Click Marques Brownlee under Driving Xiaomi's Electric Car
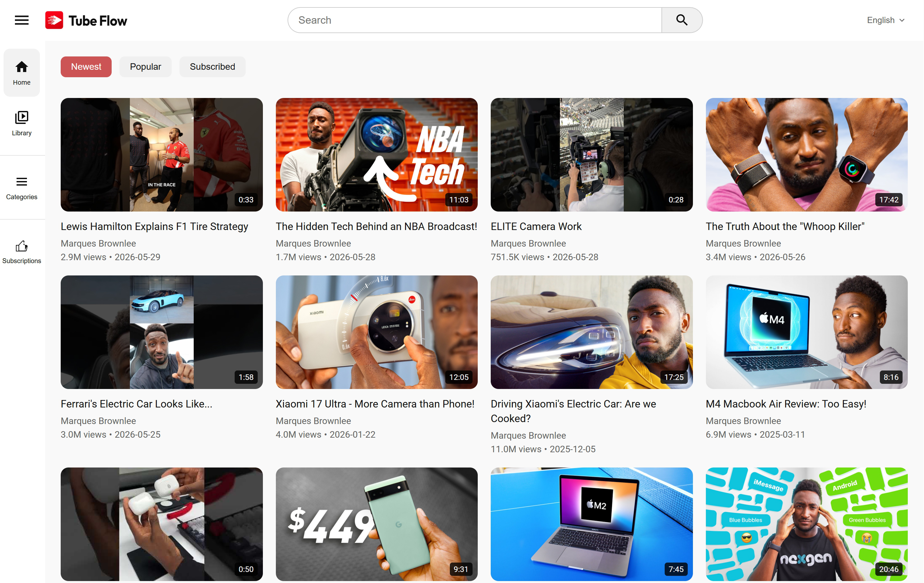The width and height of the screenshot is (924, 583). tap(528, 435)
